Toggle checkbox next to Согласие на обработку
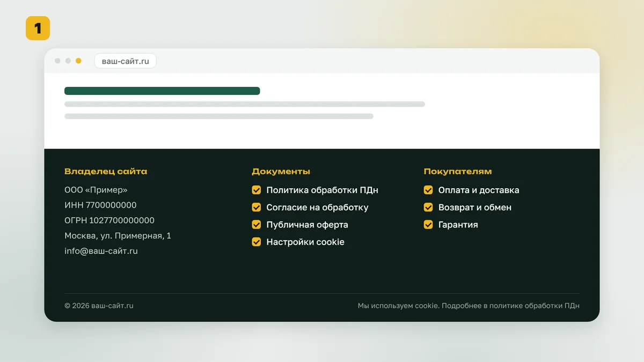The width and height of the screenshot is (644, 362). tap(257, 207)
